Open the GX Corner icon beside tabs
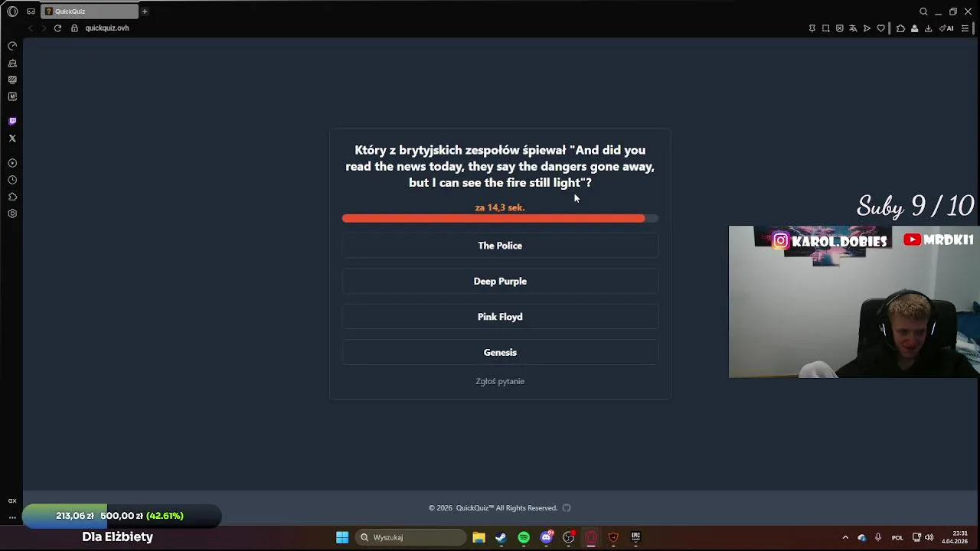980x551 pixels. pyautogui.click(x=31, y=11)
